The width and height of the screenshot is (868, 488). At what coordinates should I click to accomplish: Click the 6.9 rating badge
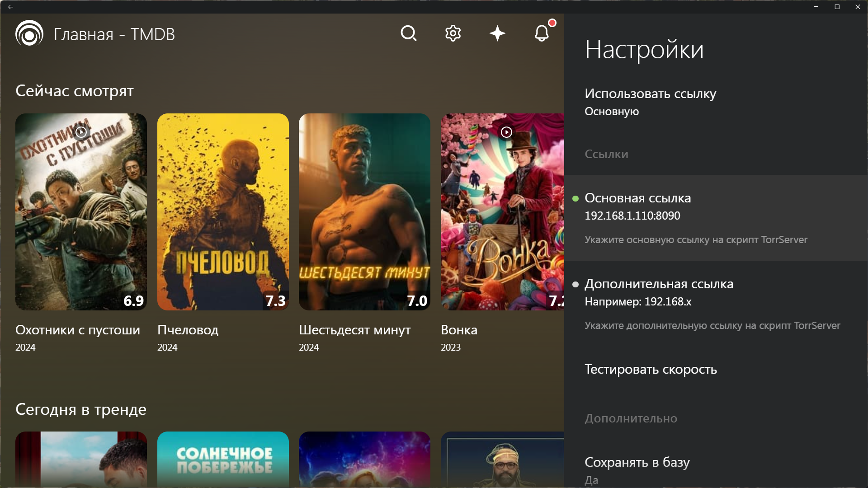tap(134, 300)
